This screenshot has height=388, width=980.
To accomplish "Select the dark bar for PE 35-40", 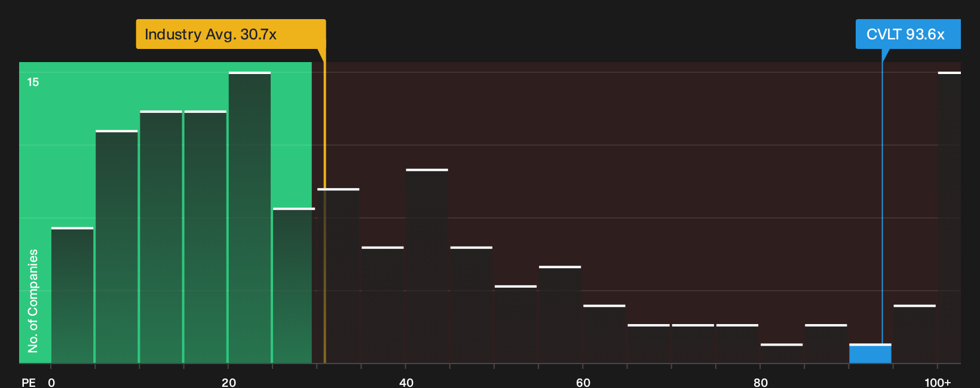I will pyautogui.click(x=382, y=305).
